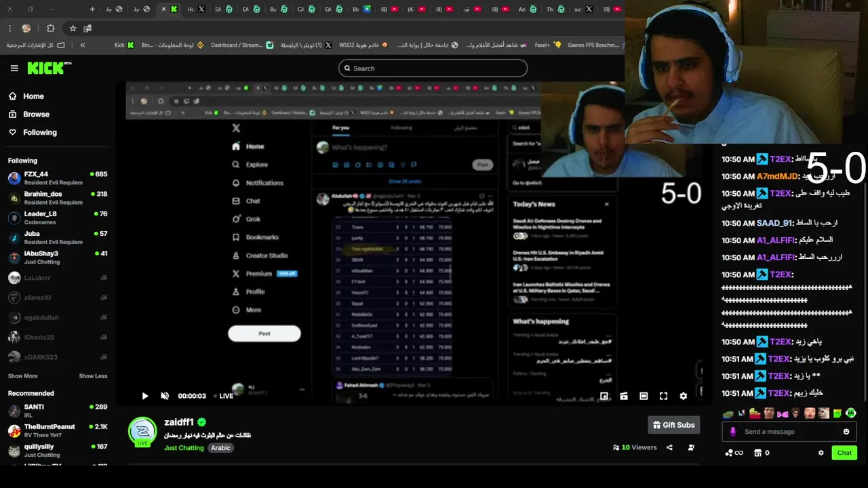This screenshot has width=868, height=488.
Task: Click the clip icon in player
Action: (x=624, y=396)
